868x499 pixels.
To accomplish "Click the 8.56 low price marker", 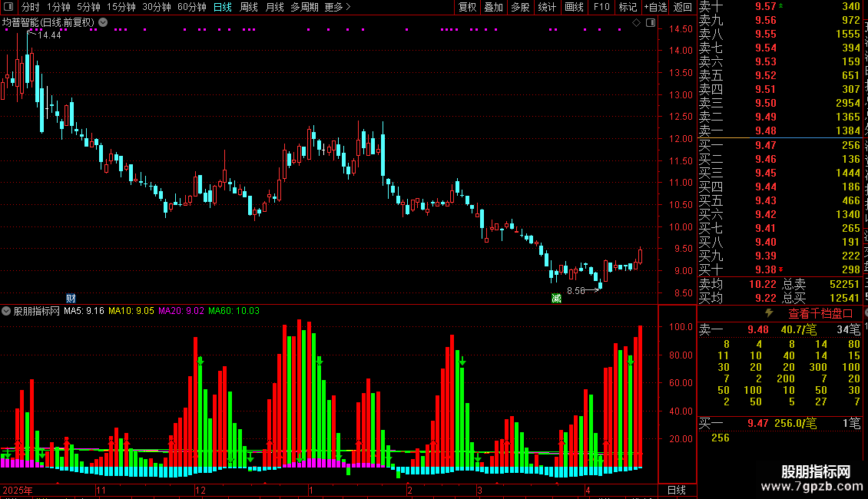I will 575,290.
